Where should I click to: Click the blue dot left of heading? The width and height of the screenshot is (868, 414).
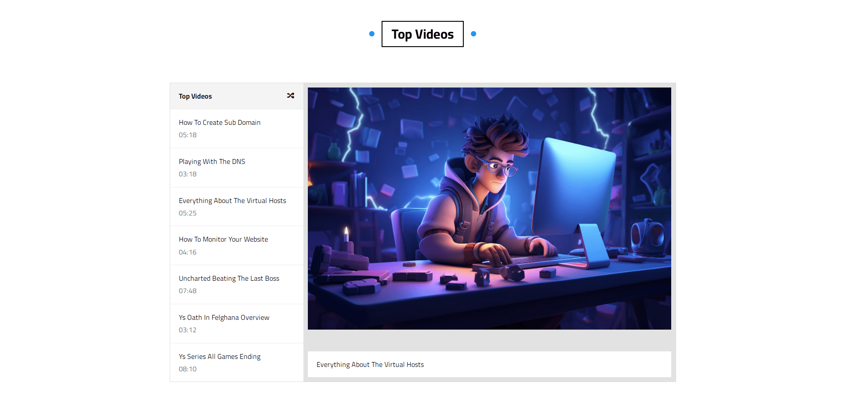click(x=372, y=34)
